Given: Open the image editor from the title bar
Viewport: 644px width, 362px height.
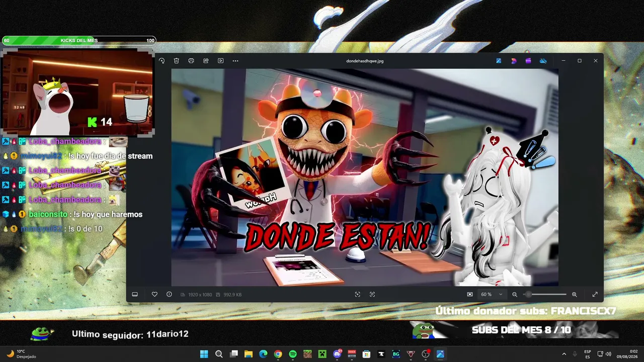Looking at the screenshot, I should coord(499,61).
